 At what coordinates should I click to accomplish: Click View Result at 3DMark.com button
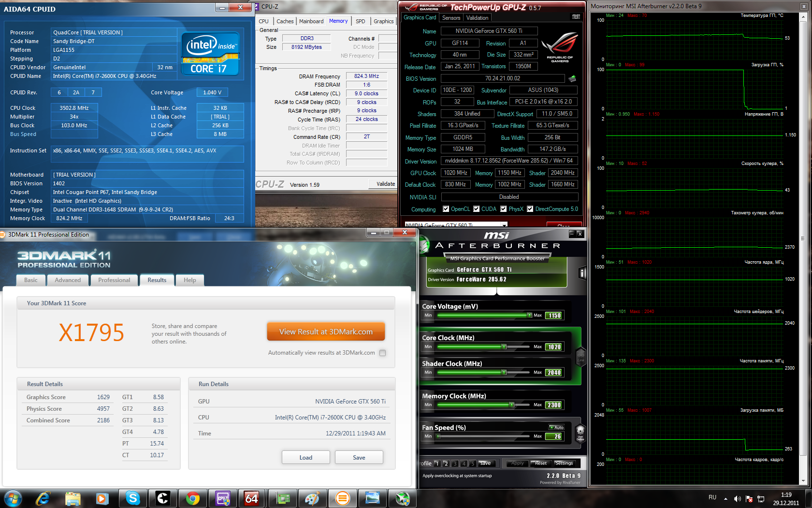point(326,332)
